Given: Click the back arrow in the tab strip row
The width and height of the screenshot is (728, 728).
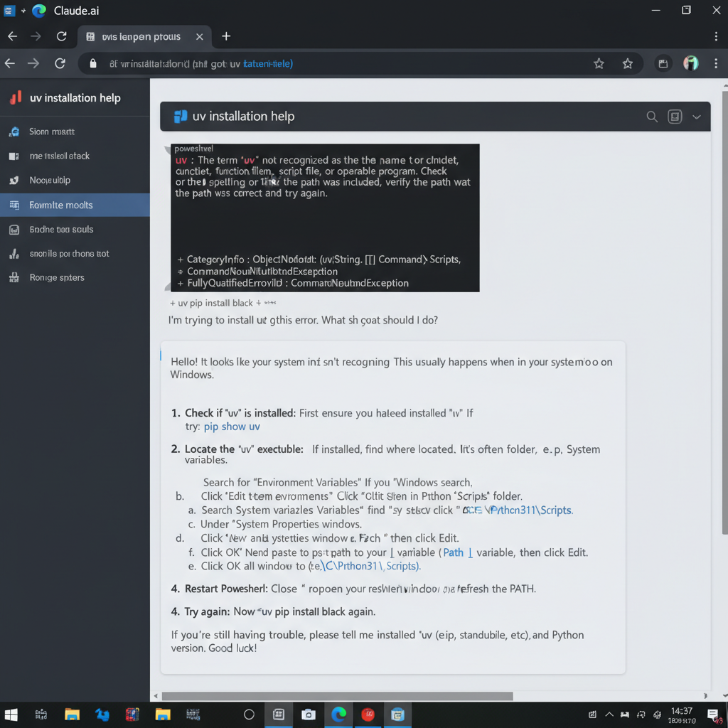Looking at the screenshot, I should coord(13,36).
